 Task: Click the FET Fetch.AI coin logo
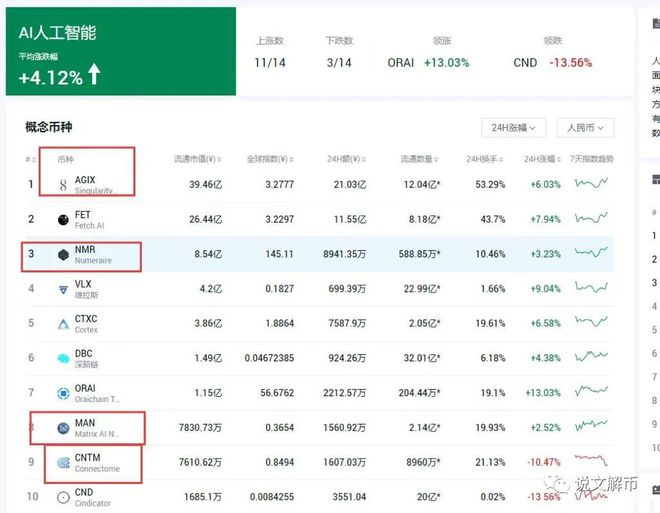tap(63, 219)
